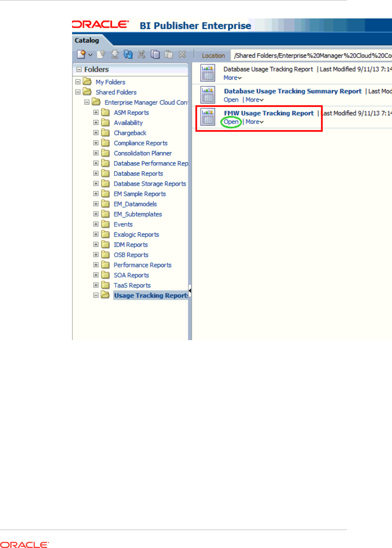Open the Database Storage Reports folder
The image size is (392, 548).
[x=150, y=183]
